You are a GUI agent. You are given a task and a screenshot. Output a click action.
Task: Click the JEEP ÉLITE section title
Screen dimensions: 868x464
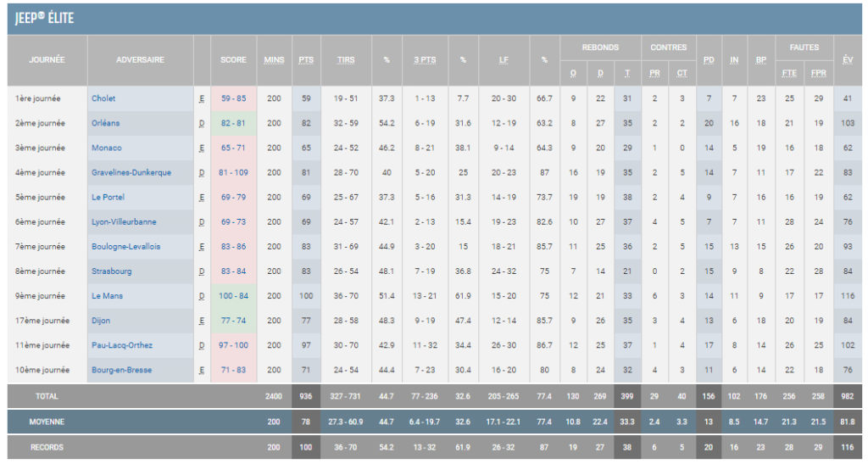pyautogui.click(x=44, y=19)
